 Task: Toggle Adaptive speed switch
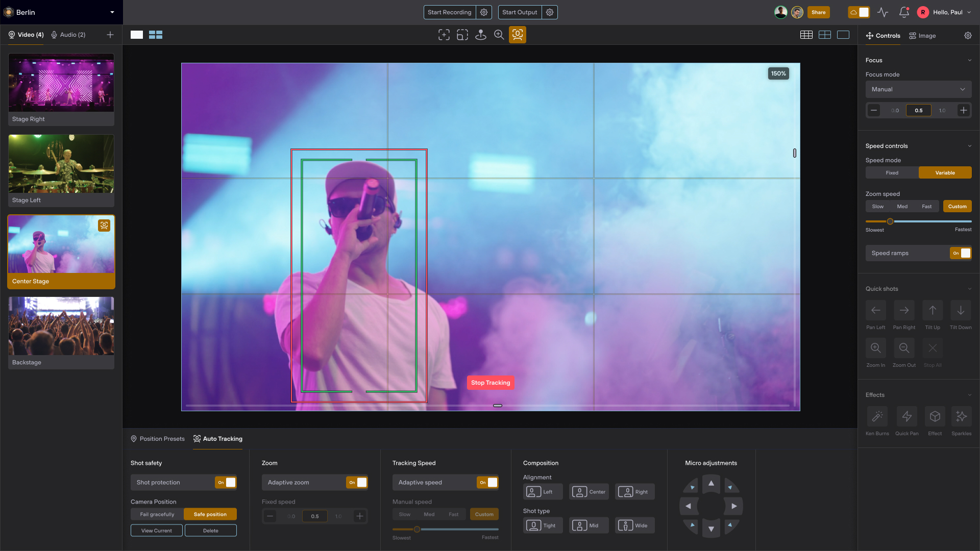pos(487,482)
